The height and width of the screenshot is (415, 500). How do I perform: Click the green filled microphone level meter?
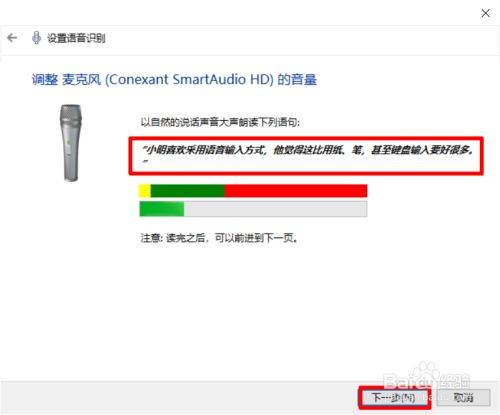point(162,209)
